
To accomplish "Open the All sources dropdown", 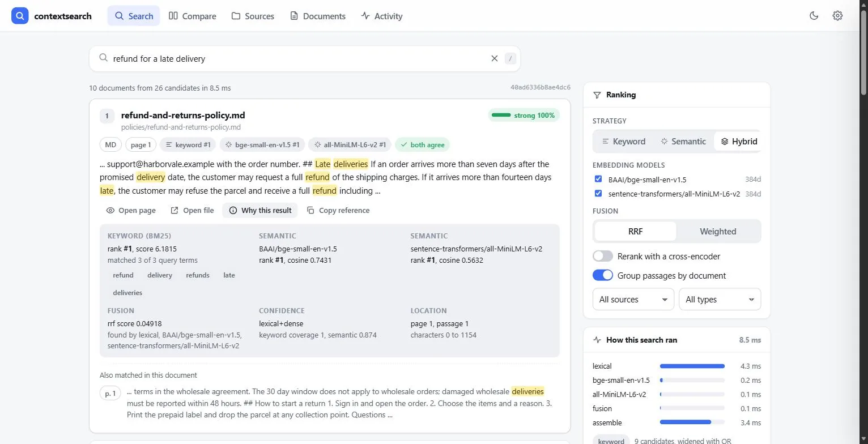I will point(633,299).
